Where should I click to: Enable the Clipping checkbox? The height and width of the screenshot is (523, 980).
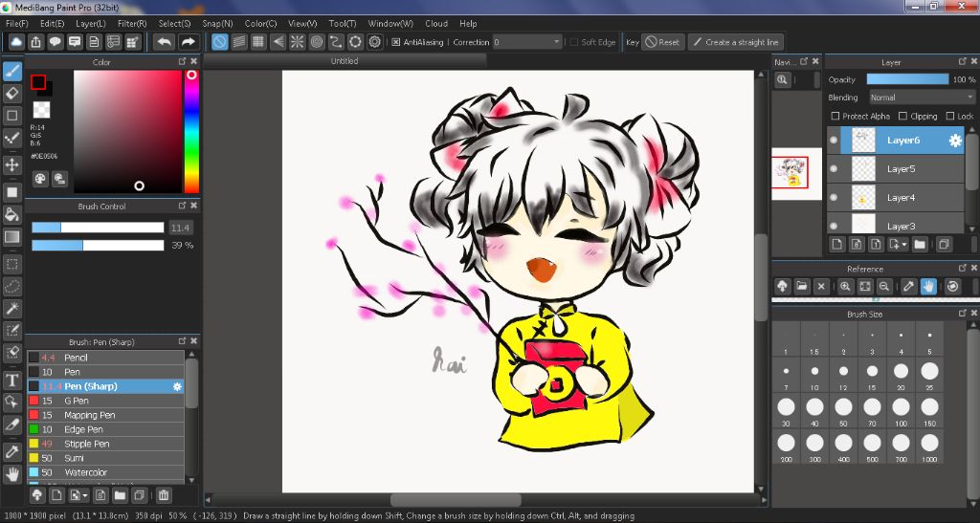pyautogui.click(x=902, y=116)
